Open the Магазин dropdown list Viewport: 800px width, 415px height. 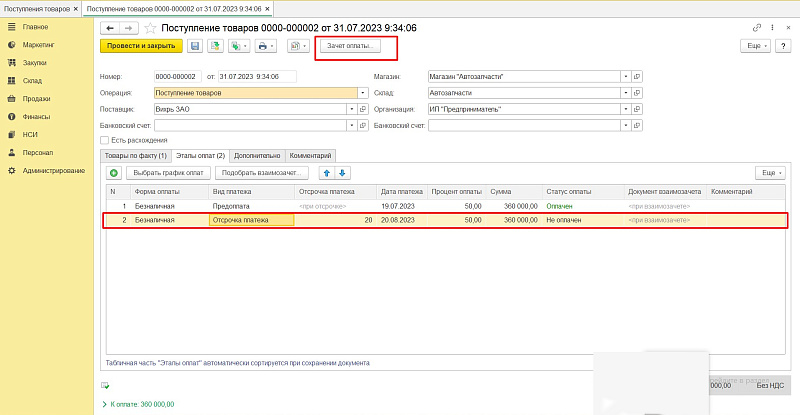pyautogui.click(x=625, y=76)
